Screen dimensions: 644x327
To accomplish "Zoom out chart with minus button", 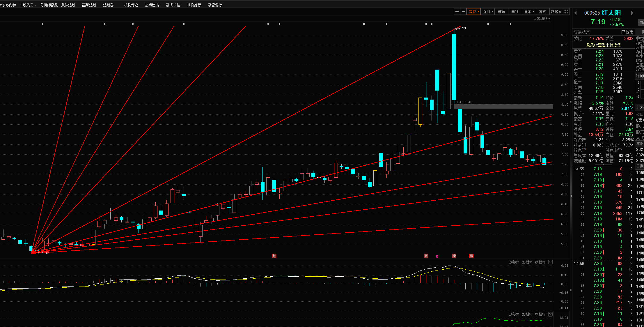I will pyautogui.click(x=463, y=12).
